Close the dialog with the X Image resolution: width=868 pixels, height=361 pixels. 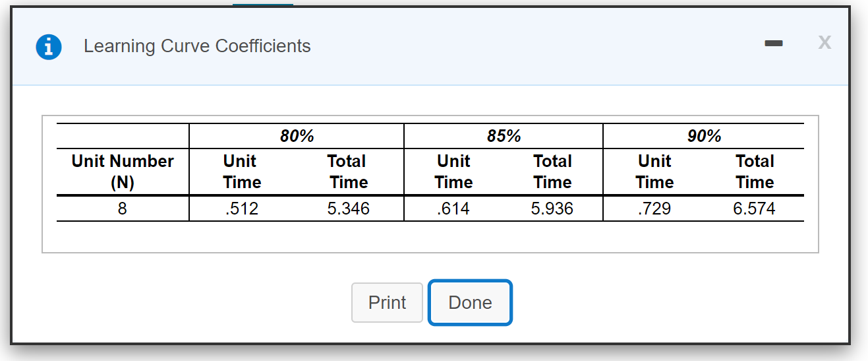[x=824, y=43]
